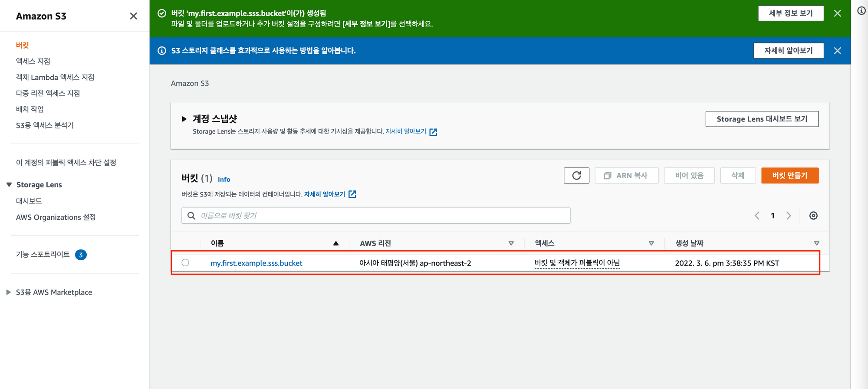This screenshot has height=389, width=868.
Task: Open S3용 액세스 분석기 in sidebar
Action: point(45,125)
